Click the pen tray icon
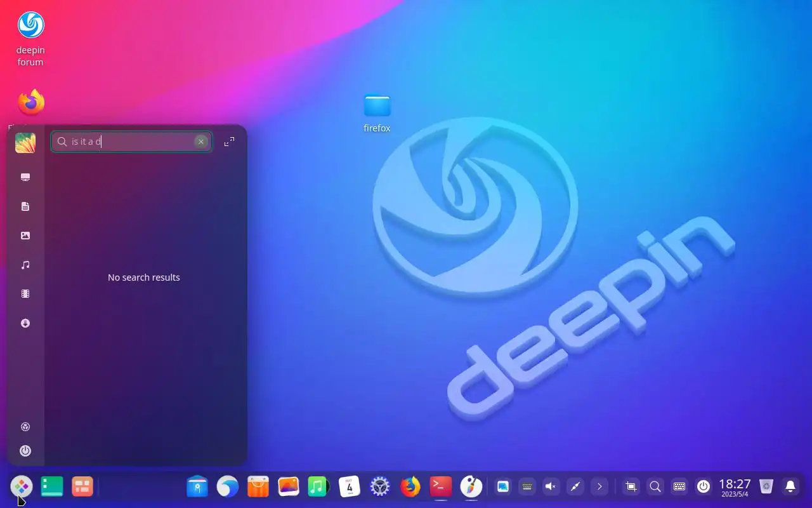Image resolution: width=812 pixels, height=508 pixels. point(575,487)
